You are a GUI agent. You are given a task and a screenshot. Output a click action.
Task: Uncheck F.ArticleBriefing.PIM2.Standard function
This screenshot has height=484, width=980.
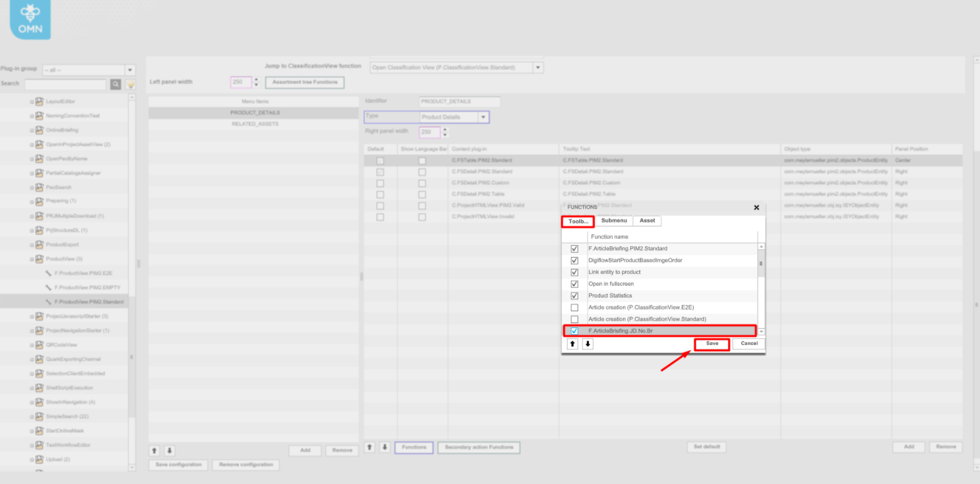coord(575,249)
